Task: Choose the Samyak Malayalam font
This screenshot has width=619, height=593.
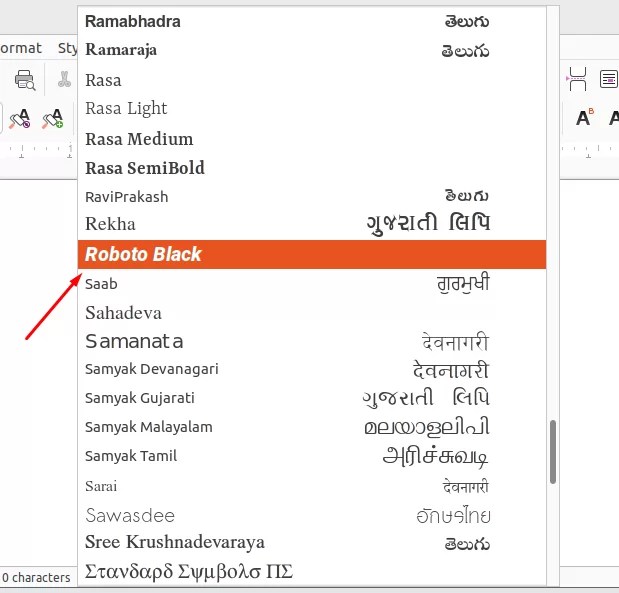Action: [312, 427]
